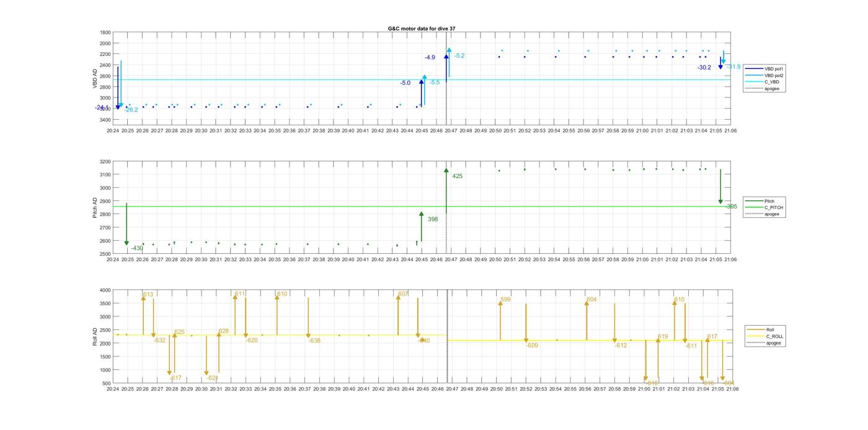Select the "VBD pot2" legend entry
This screenshot has width=868, height=430.
tap(765, 75)
